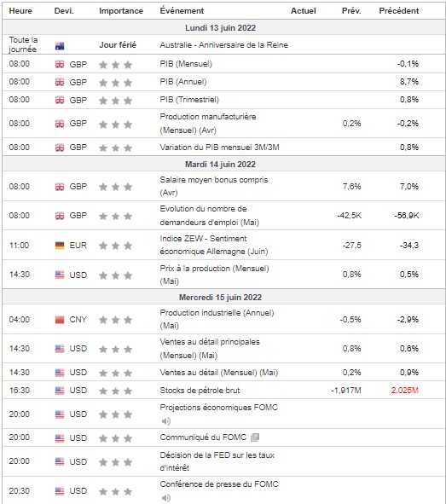Click the Chinese flag next to CNY

pos(60,320)
